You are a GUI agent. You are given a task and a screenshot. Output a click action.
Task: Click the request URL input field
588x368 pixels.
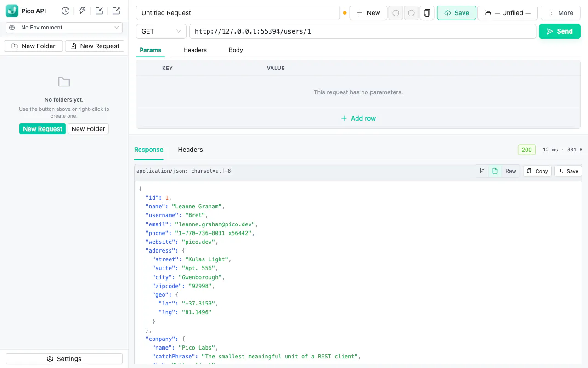pos(363,31)
